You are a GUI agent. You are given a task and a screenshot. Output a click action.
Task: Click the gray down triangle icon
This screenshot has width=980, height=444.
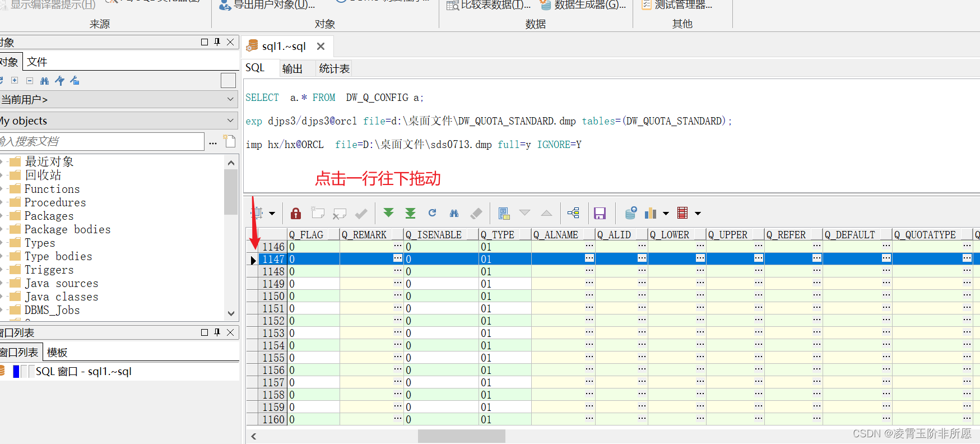(525, 212)
